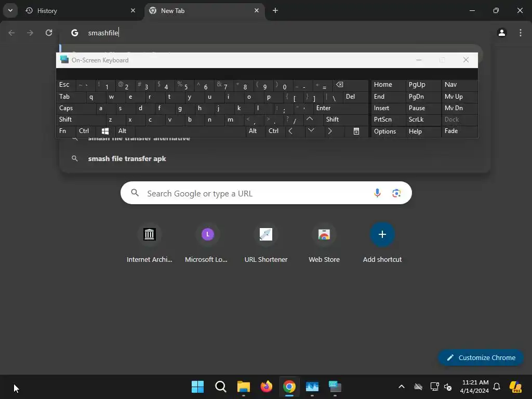Open the taskbar Search magnifier icon

click(x=220, y=387)
